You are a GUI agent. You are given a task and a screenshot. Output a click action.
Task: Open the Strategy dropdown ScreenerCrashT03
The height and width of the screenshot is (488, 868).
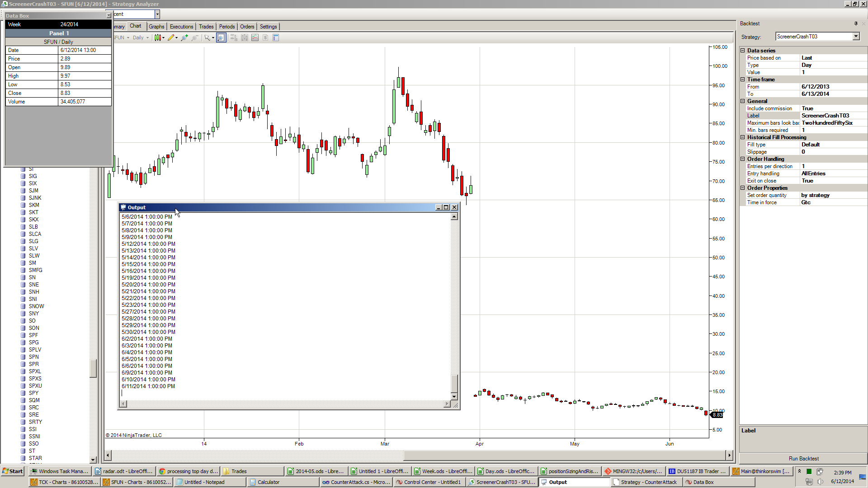pyautogui.click(x=856, y=37)
